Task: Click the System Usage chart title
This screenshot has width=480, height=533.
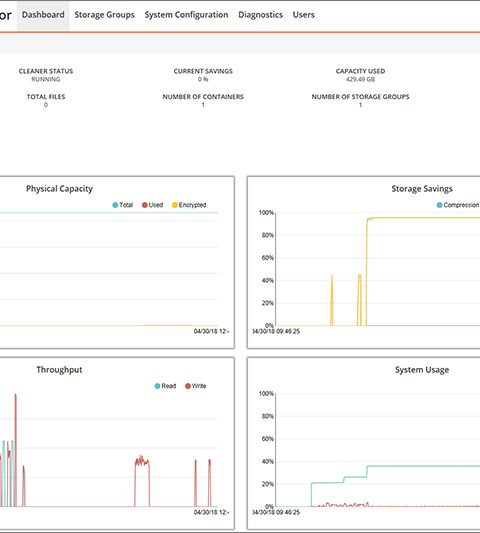Action: click(422, 370)
